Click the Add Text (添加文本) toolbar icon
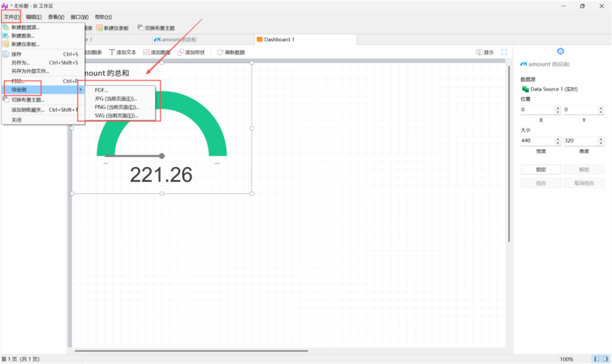The height and width of the screenshot is (364, 612). pyautogui.click(x=112, y=52)
